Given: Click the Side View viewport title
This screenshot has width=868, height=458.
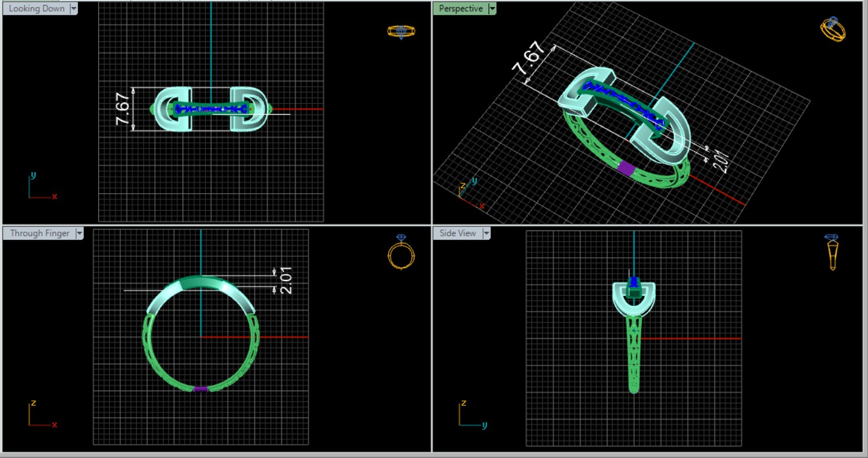Looking at the screenshot, I should 458,233.
